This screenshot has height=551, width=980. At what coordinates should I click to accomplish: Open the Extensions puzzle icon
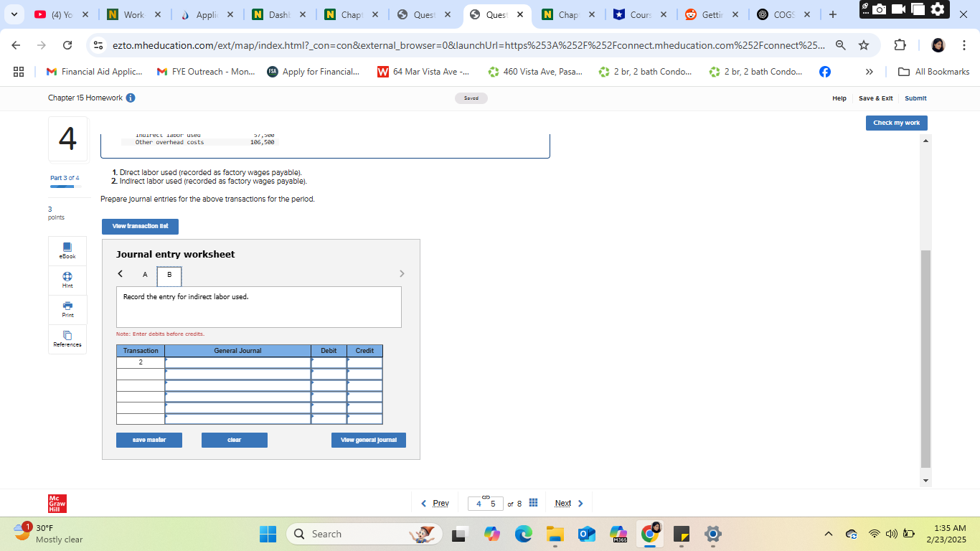click(x=900, y=45)
